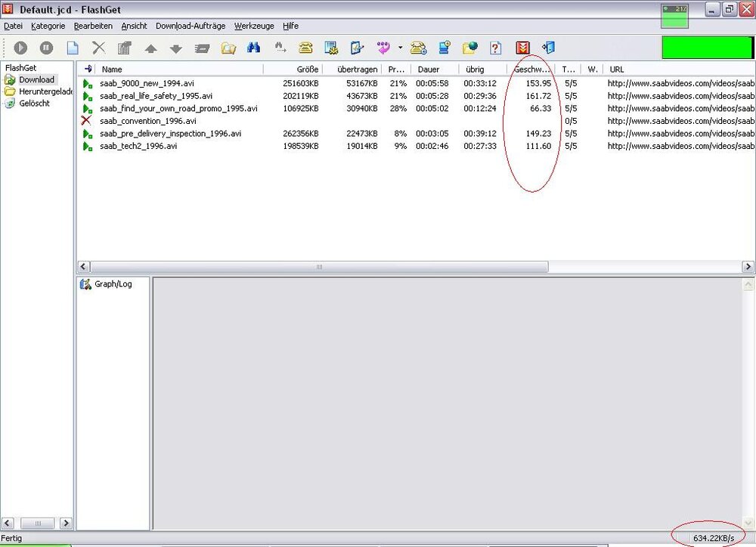Open dropdown arrow beside the purple arrow icon
Image resolution: width=756 pixels, height=547 pixels.
pos(400,48)
